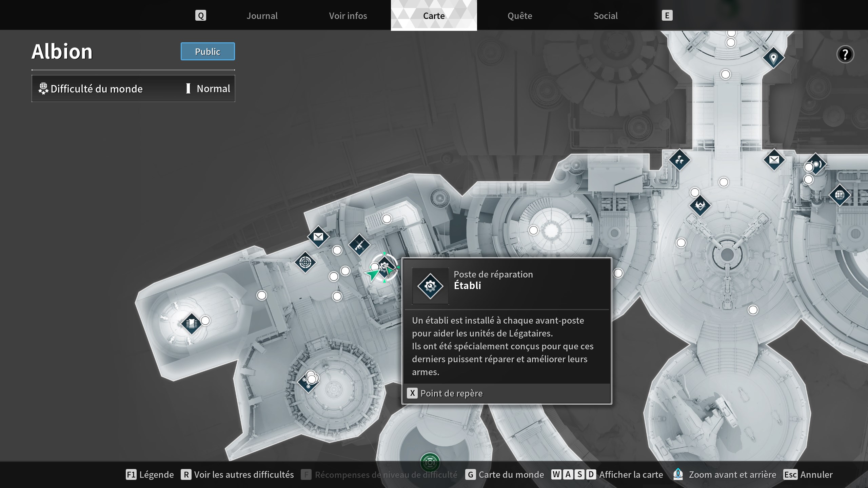Click the help question mark icon

click(x=845, y=54)
